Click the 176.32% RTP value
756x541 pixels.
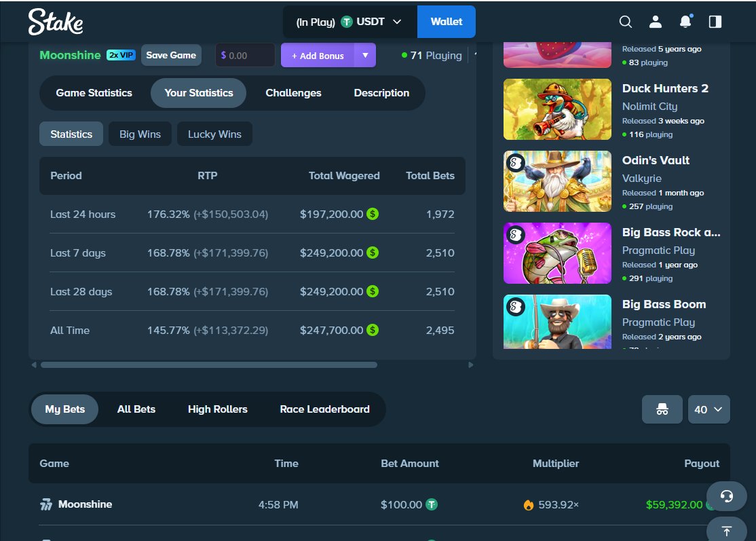pos(168,214)
